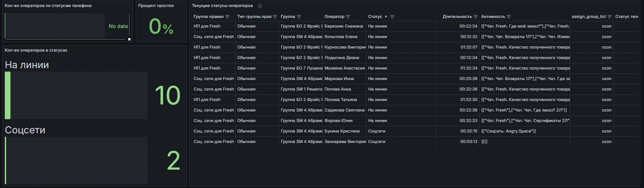
Task: Open the Длительность column filter icon
Action: (x=476, y=17)
